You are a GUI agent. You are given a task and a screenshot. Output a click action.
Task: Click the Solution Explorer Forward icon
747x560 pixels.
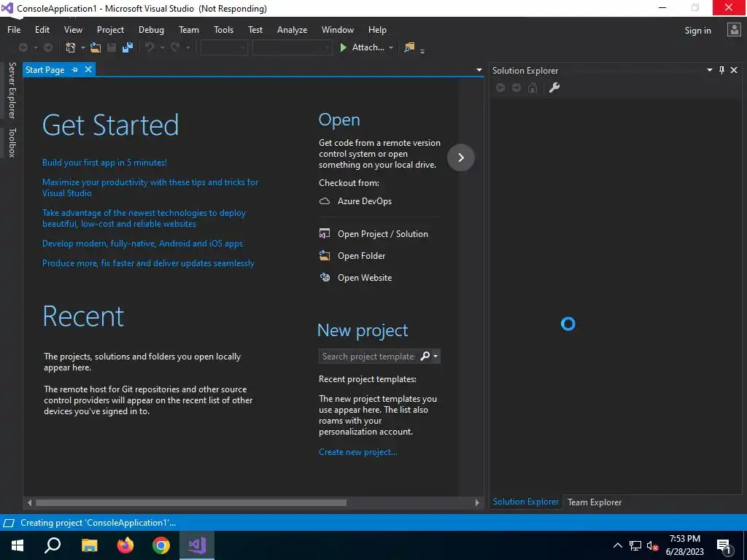pos(516,87)
